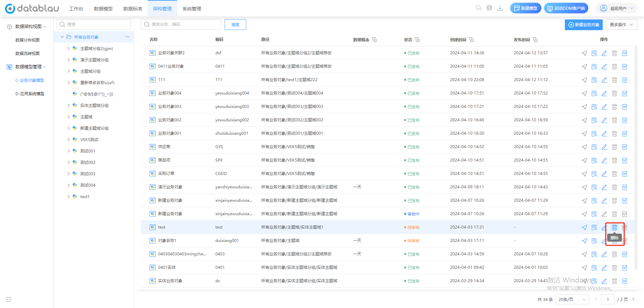Expand the 演示主题域分组 tree node

pyautogui.click(x=69, y=60)
